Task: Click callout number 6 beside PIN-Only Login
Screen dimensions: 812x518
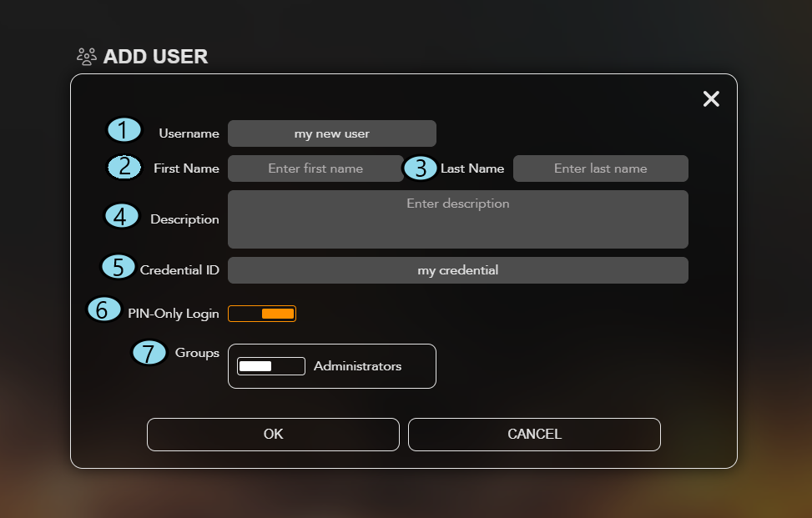Action: click(x=103, y=310)
